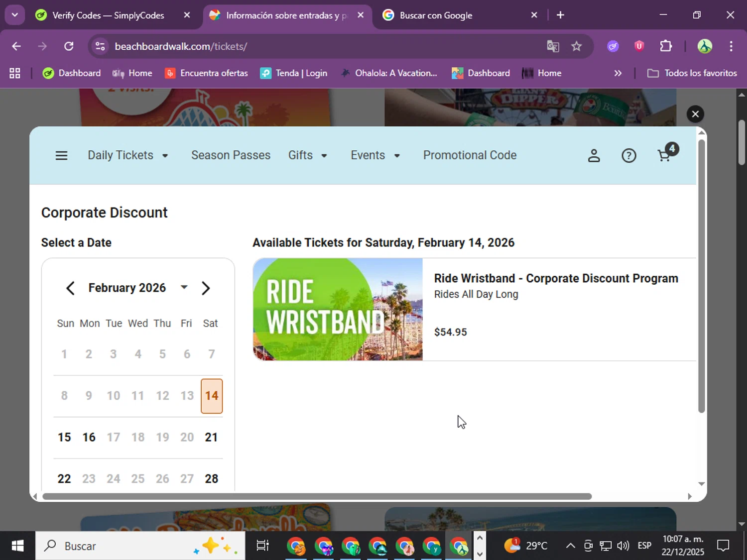The width and height of the screenshot is (747, 560).
Task: Go to previous month in calendar
Action: [70, 288]
